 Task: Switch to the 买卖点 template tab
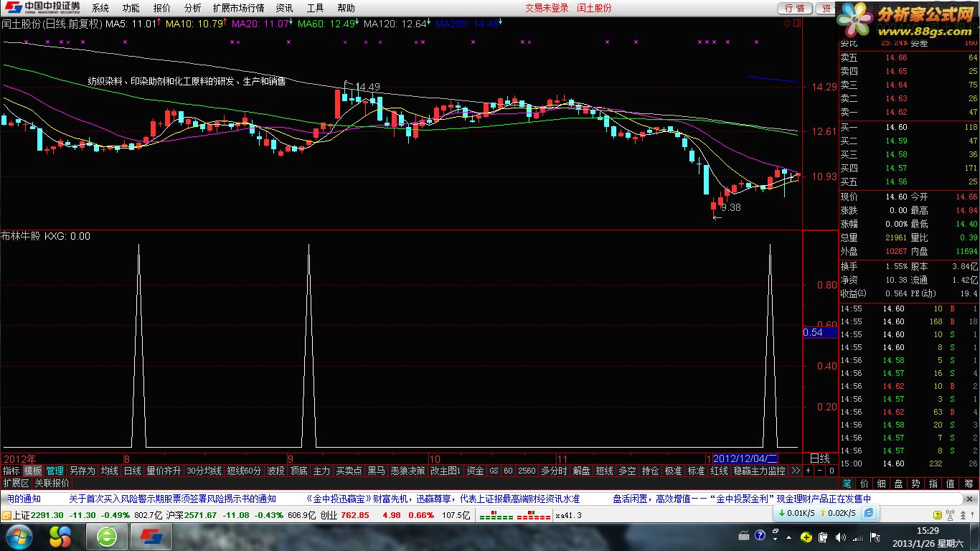tap(349, 471)
